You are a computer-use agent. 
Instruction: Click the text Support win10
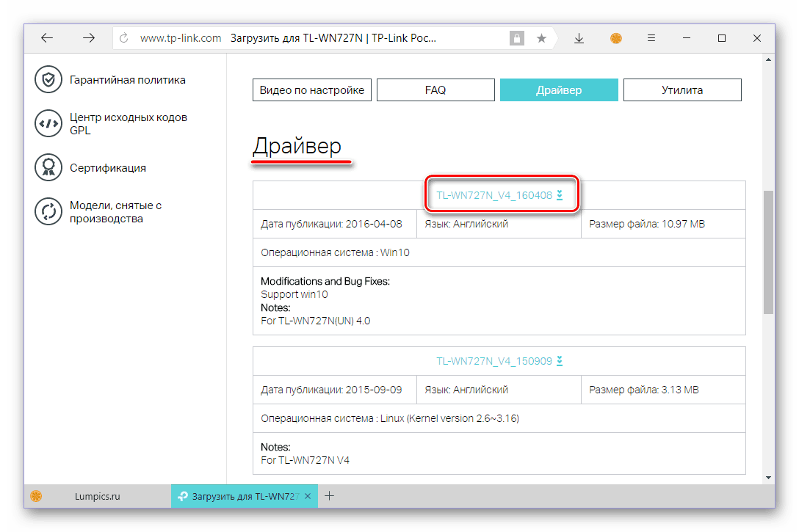click(x=294, y=294)
